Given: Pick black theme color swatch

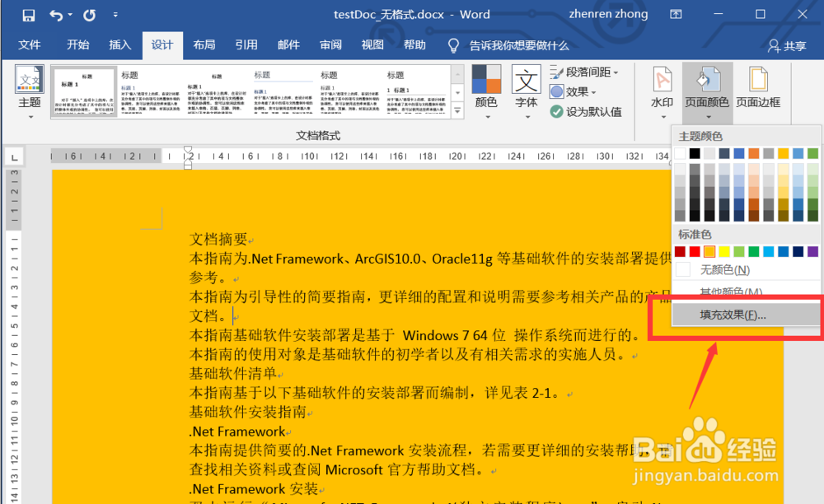Looking at the screenshot, I should pos(695,153).
